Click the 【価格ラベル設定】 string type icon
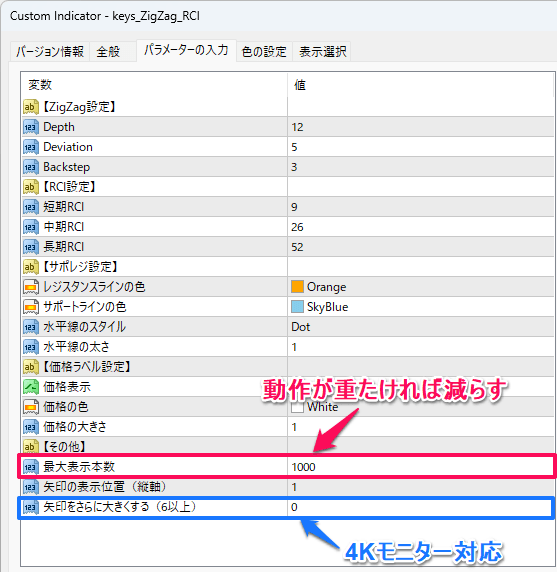Screen dimensions: 557x572 point(31,367)
